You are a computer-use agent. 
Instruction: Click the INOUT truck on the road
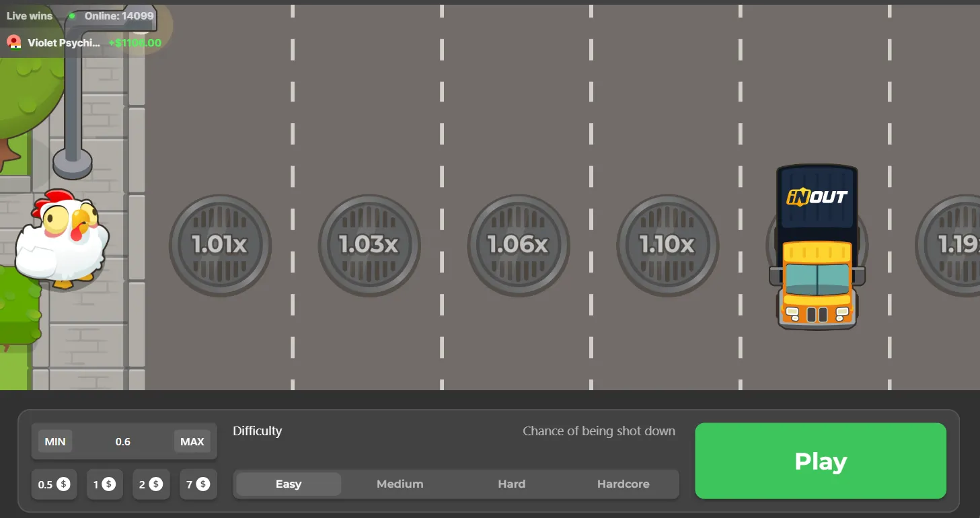pos(817,247)
